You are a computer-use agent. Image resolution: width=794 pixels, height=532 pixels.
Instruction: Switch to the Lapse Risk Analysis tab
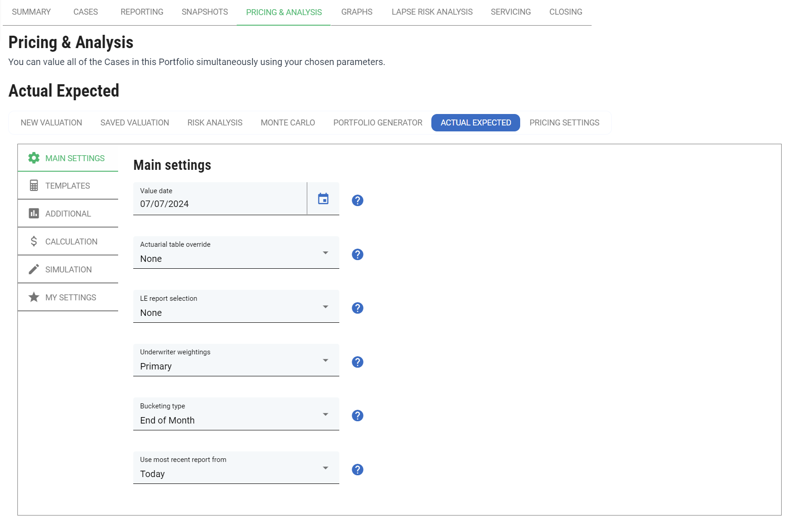(432, 12)
